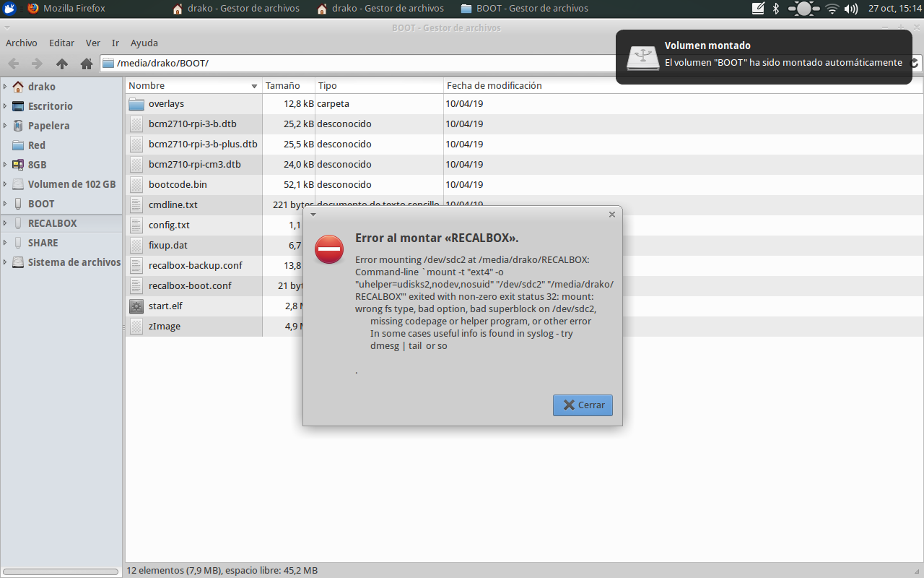This screenshot has width=924, height=578.
Task: Expand the RECALBOX tree node
Action: click(x=5, y=223)
